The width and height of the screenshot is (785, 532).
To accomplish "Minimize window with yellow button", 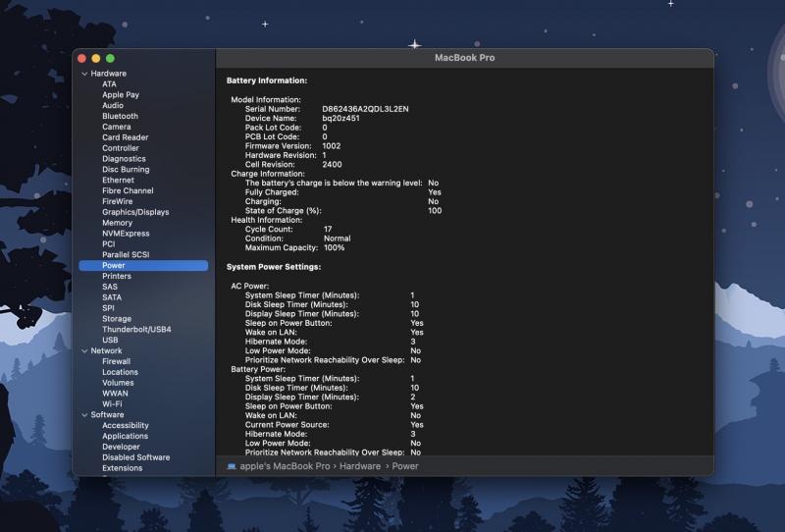I will click(96, 59).
